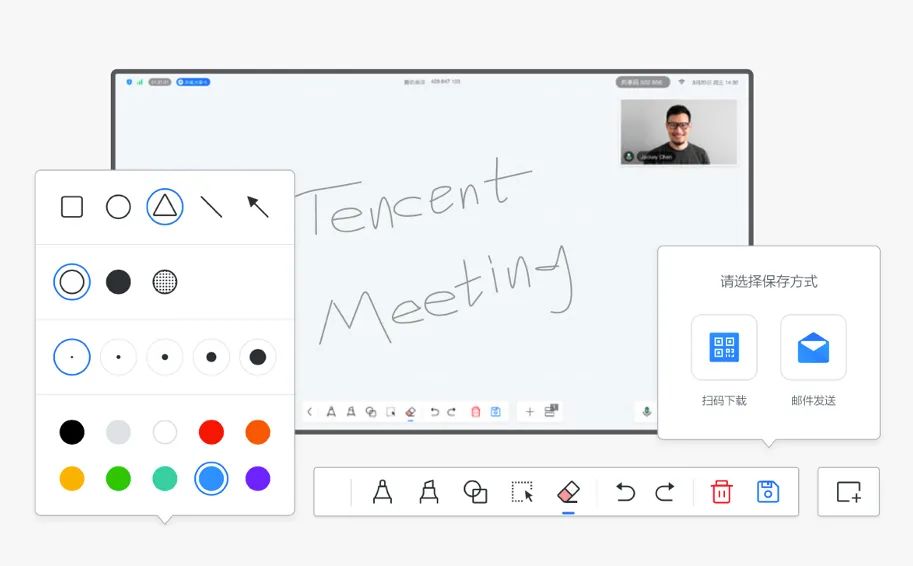Click the small blue save icon on screen
913x566 pixels.
pyautogui.click(x=496, y=412)
